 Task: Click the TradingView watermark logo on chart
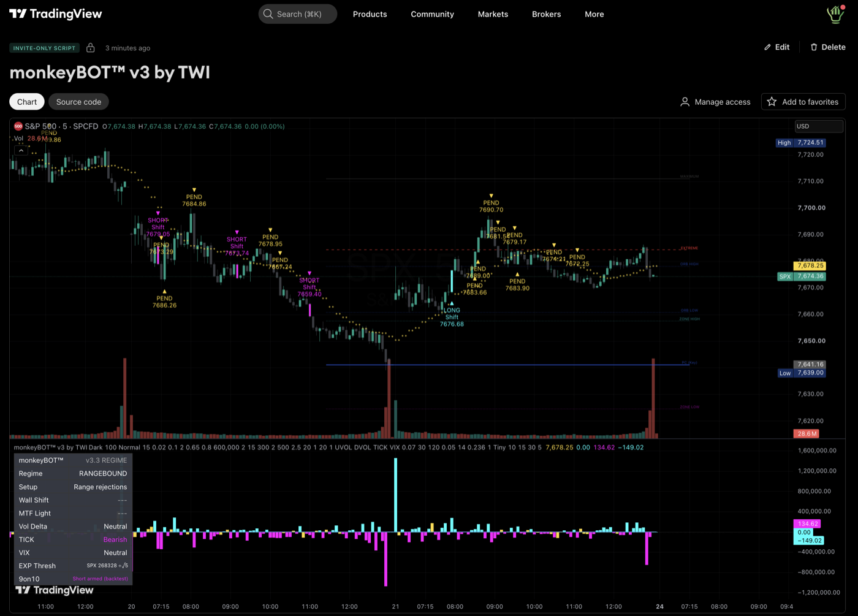[55, 590]
